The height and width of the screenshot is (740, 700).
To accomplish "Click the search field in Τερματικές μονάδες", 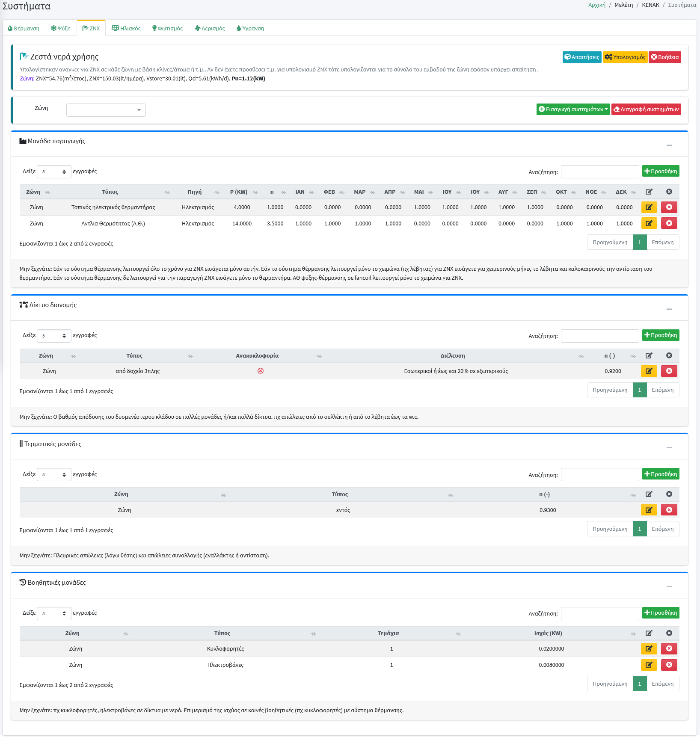I will point(599,475).
